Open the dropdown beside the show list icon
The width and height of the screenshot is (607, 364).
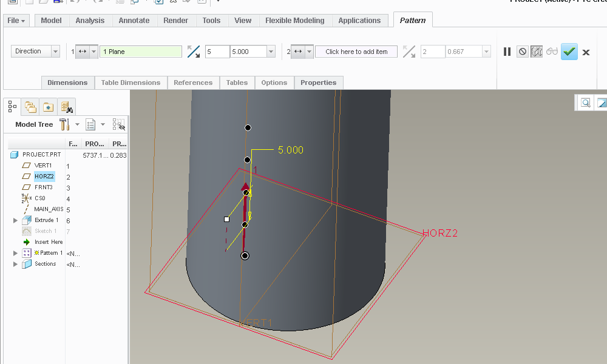click(x=103, y=124)
